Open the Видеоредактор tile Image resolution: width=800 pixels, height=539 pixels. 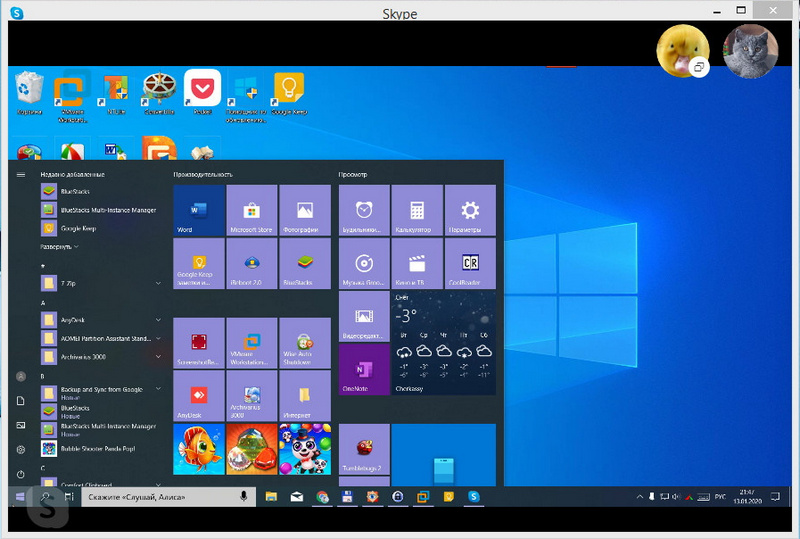(364, 316)
